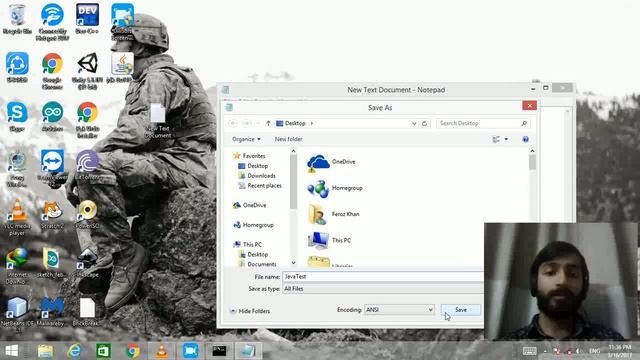Select the Feroz Khan user folder
Viewport: 640px width, 360px height.
tap(333, 214)
